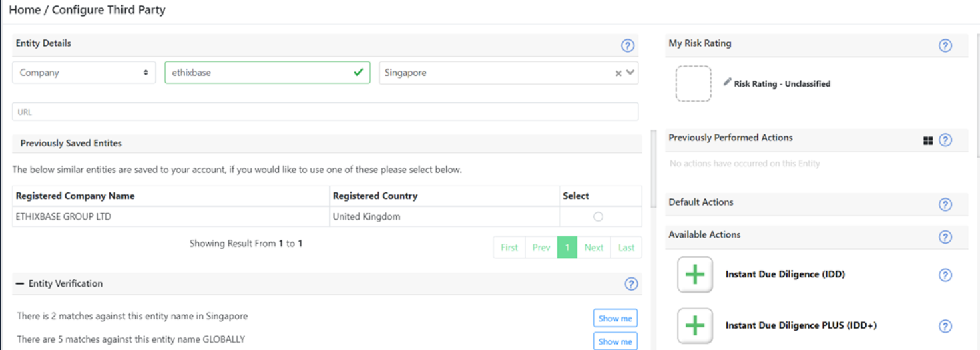Click into the URL input field

tap(325, 112)
